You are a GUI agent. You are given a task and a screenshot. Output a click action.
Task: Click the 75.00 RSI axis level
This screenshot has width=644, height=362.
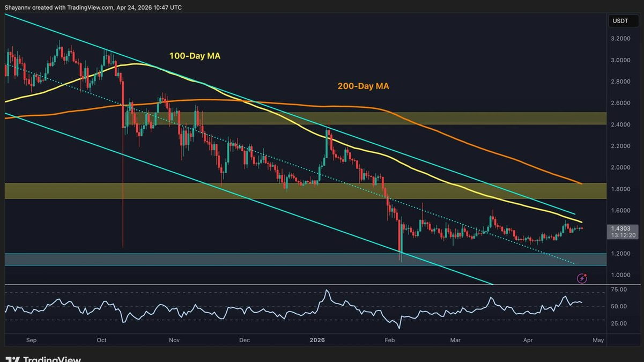tap(618, 290)
